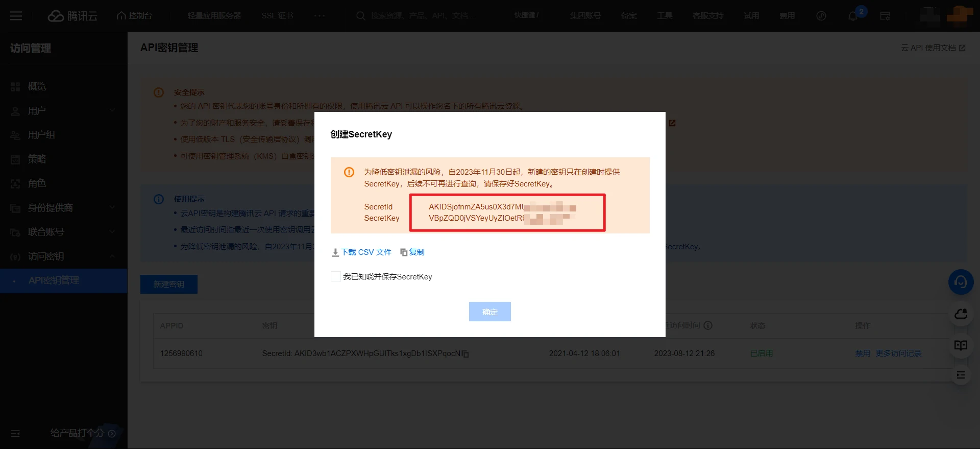Screen dimensions: 980x449
Task: Click the 已启用 status text
Action: 761,353
